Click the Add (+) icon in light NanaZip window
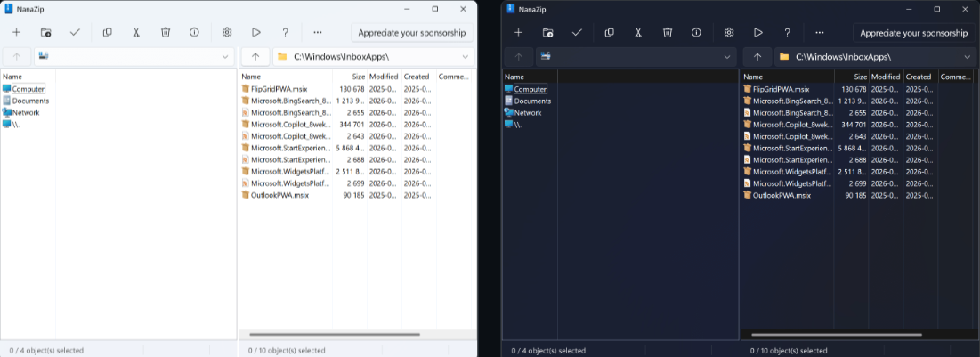Viewport: 980px width, 357px height. tap(17, 33)
